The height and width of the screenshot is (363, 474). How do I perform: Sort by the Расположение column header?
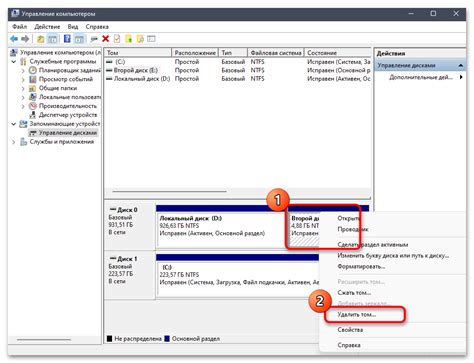pos(195,53)
